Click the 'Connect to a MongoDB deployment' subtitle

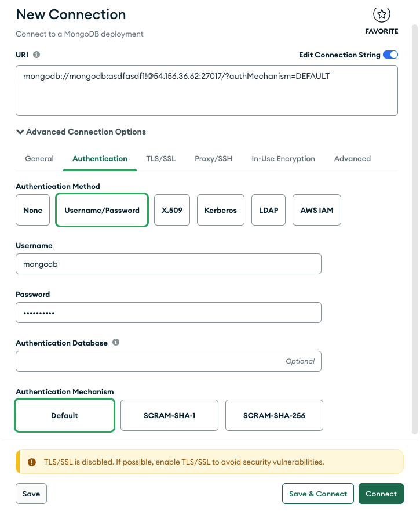[x=79, y=34]
